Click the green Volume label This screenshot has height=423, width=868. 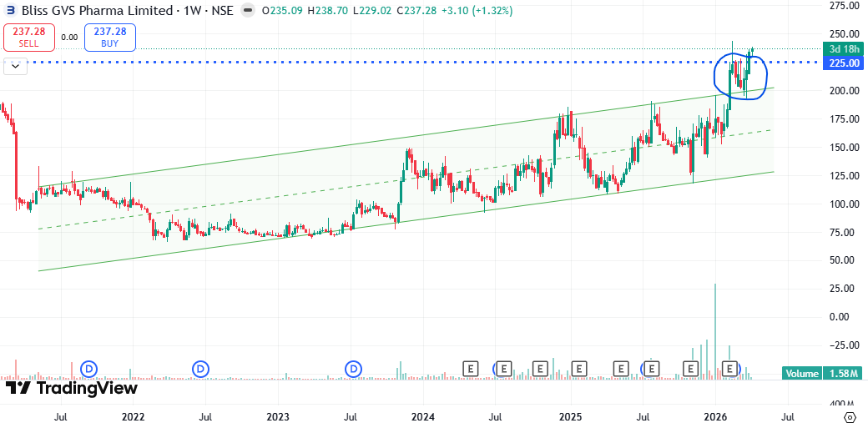tap(802, 374)
